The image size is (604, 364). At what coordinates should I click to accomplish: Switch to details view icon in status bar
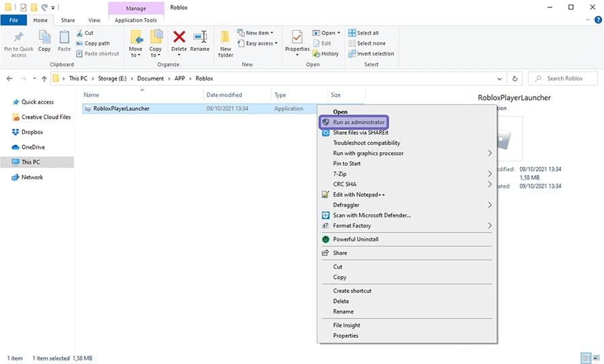[x=586, y=358]
